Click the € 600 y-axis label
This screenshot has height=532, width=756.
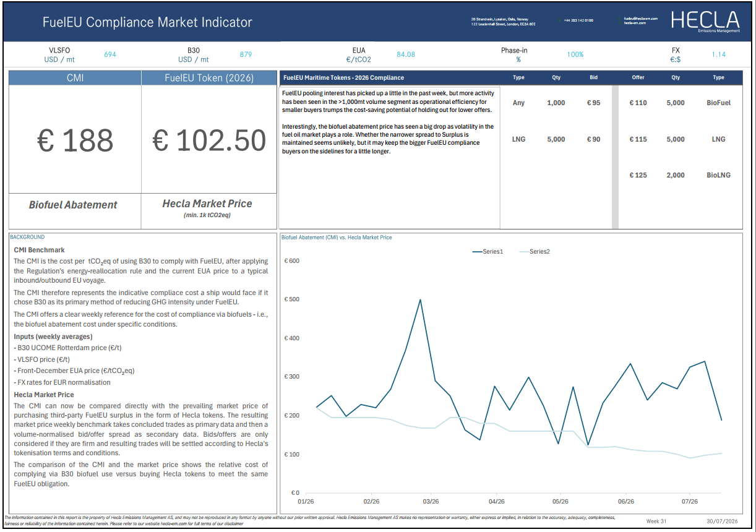pyautogui.click(x=291, y=261)
